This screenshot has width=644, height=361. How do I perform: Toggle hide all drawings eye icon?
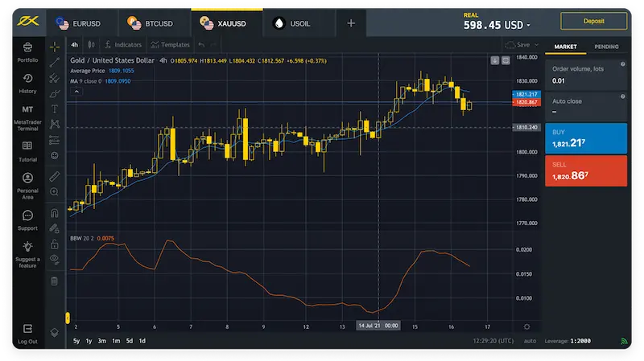point(55,259)
